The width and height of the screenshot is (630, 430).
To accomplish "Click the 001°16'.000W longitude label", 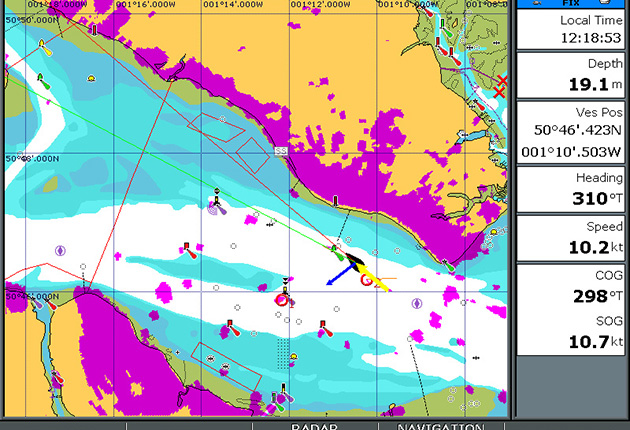I will tap(146, 4).
